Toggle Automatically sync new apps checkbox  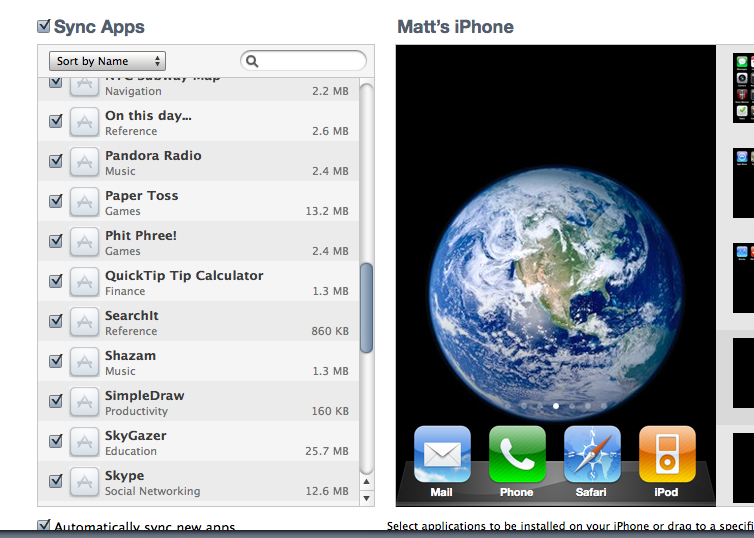[44, 525]
